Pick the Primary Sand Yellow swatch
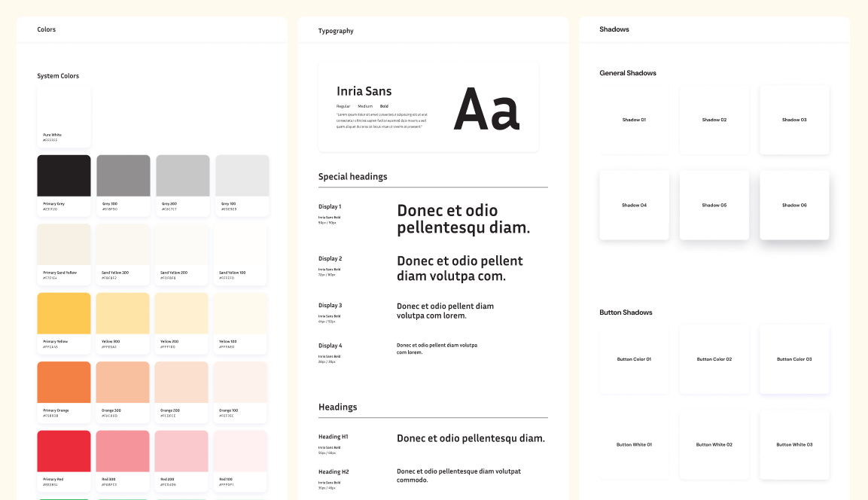The height and width of the screenshot is (500, 868). click(64, 245)
